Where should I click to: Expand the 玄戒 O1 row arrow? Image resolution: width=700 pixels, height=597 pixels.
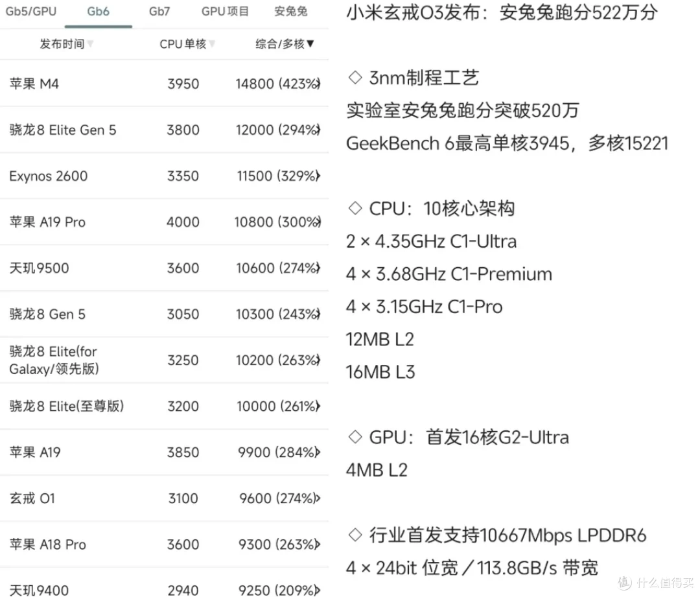pyautogui.click(x=318, y=498)
